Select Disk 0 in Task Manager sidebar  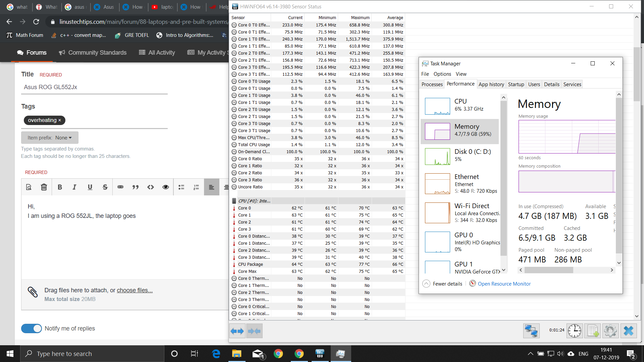[x=460, y=157]
